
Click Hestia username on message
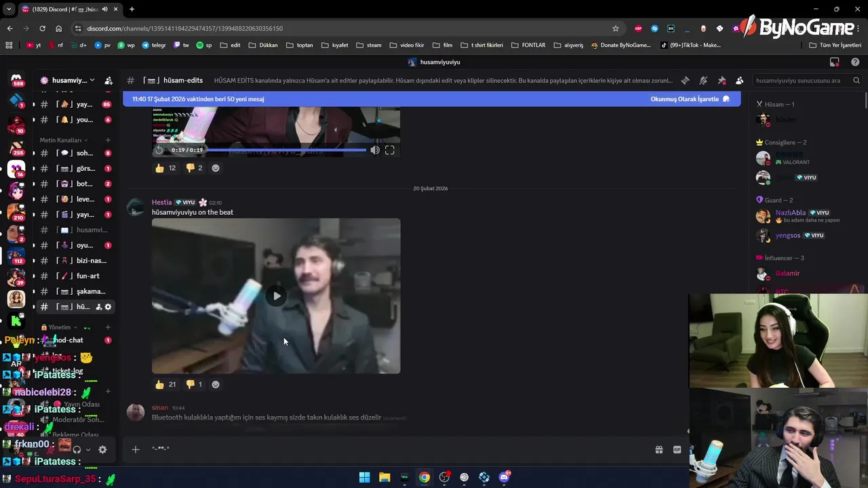(161, 202)
